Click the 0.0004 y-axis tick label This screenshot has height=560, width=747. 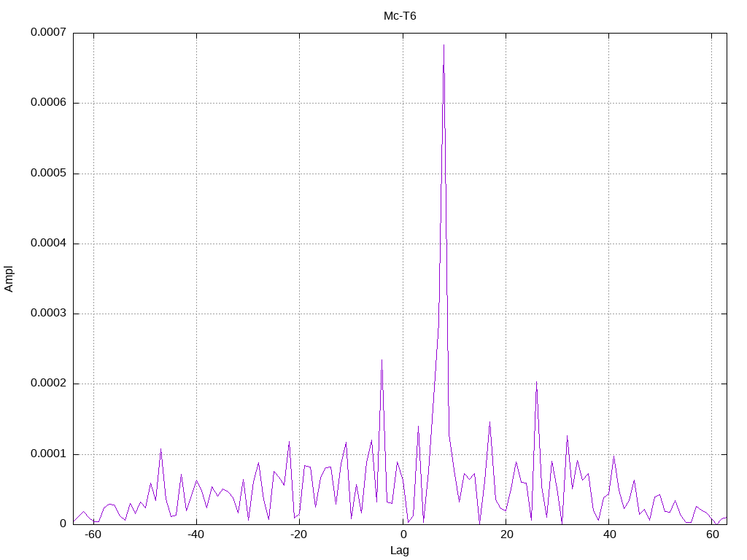pos(48,244)
